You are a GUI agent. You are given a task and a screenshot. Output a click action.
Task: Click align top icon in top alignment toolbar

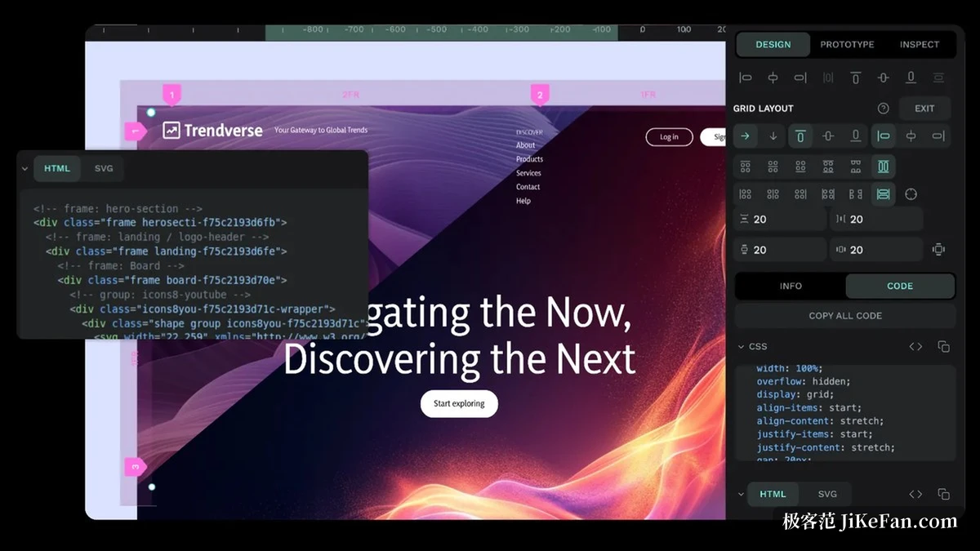[x=856, y=78]
